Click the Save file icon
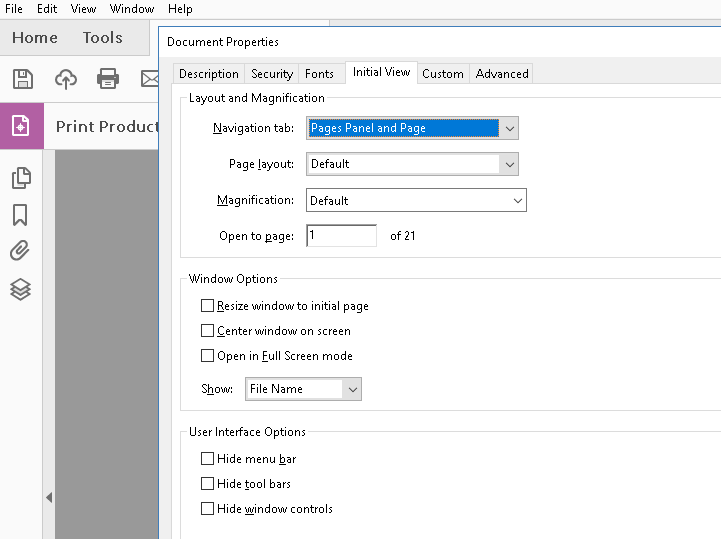 (x=23, y=79)
